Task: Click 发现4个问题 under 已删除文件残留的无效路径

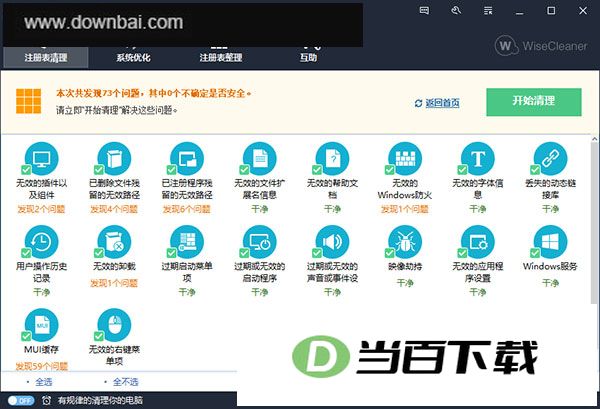Action: click(114, 209)
